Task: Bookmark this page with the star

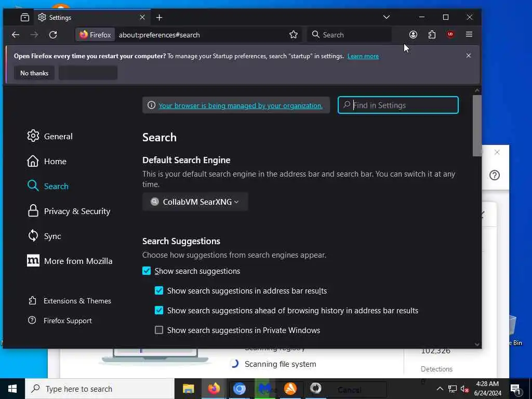Action: (x=294, y=35)
